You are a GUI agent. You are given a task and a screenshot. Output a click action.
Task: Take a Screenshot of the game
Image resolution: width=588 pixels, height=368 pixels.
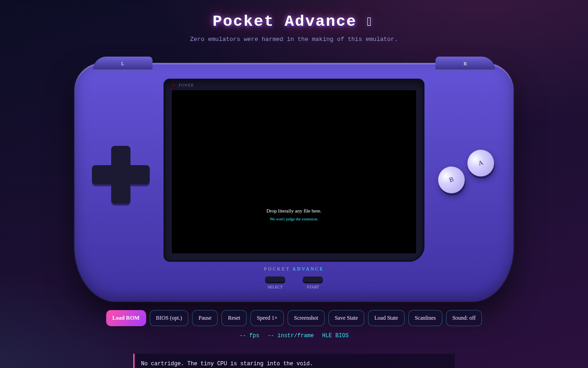point(306,318)
